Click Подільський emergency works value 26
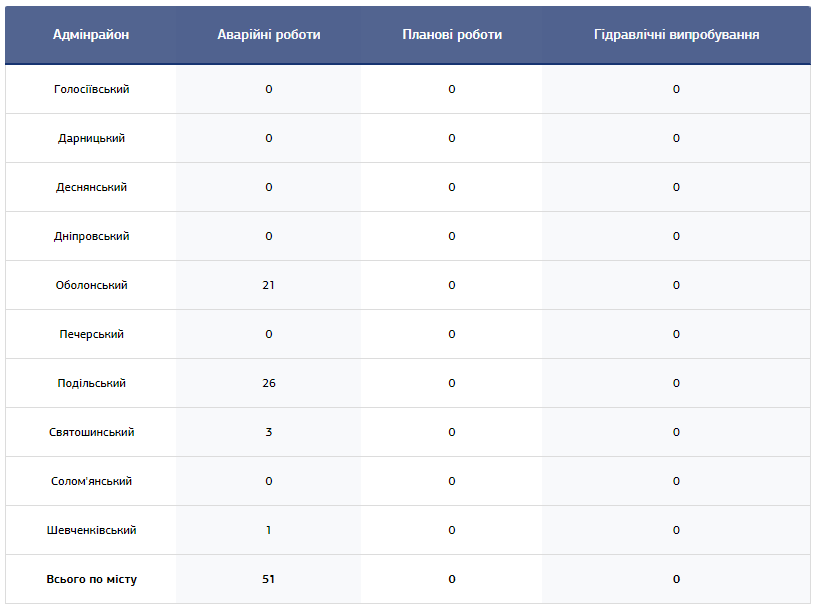This screenshot has height=612, width=818. point(268,384)
